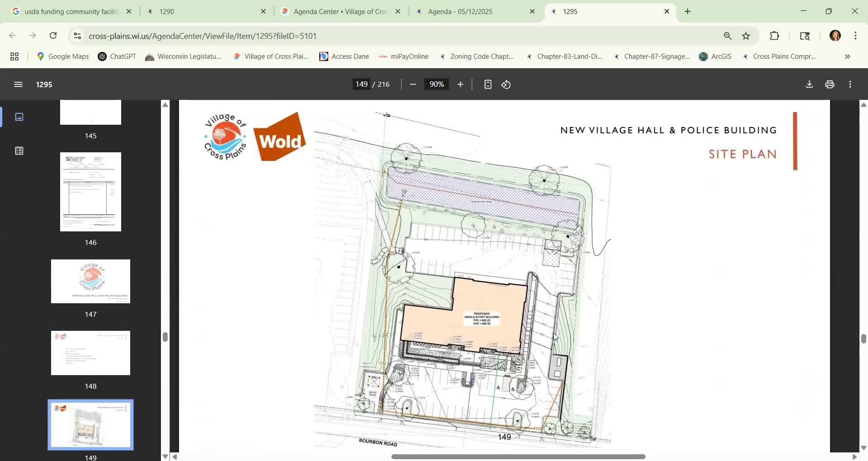Rotate the PDF counterclockwise
Screen dimensions: 868x461
(506, 85)
